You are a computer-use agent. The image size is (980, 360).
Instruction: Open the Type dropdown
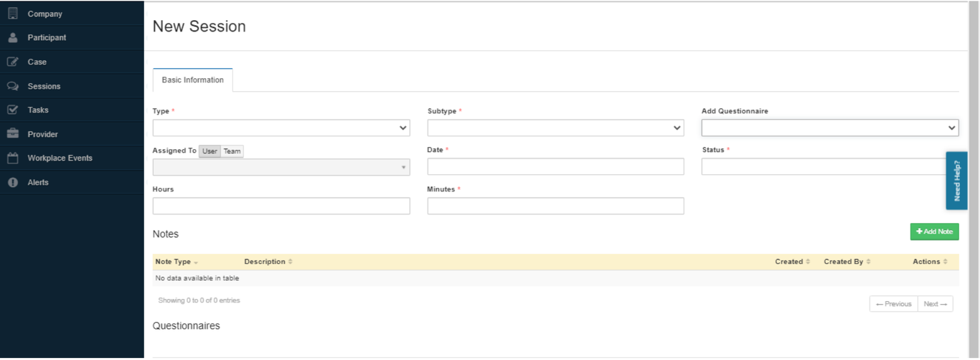[281, 128]
